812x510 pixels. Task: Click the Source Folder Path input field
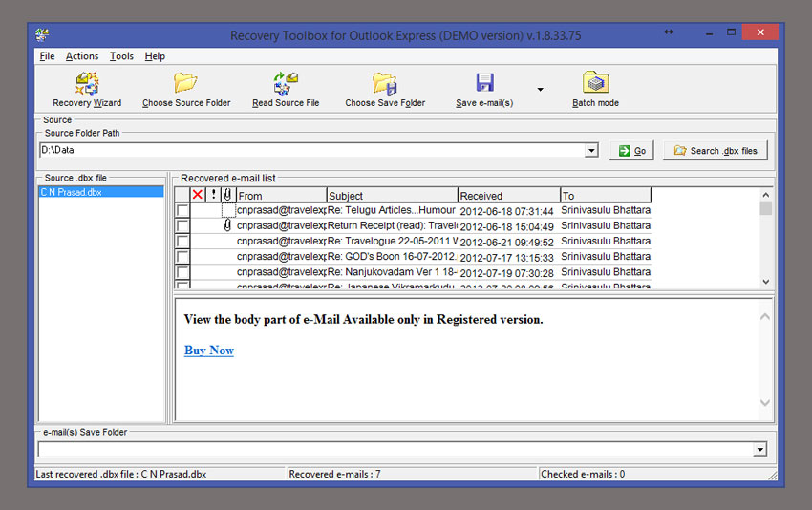click(312, 150)
